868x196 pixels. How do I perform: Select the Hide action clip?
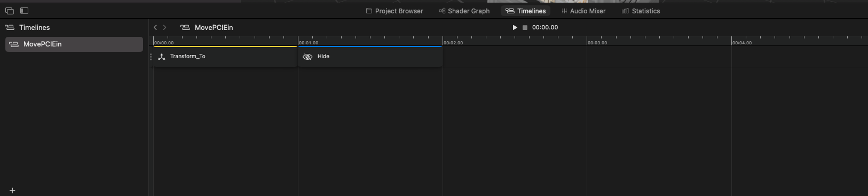pyautogui.click(x=370, y=57)
